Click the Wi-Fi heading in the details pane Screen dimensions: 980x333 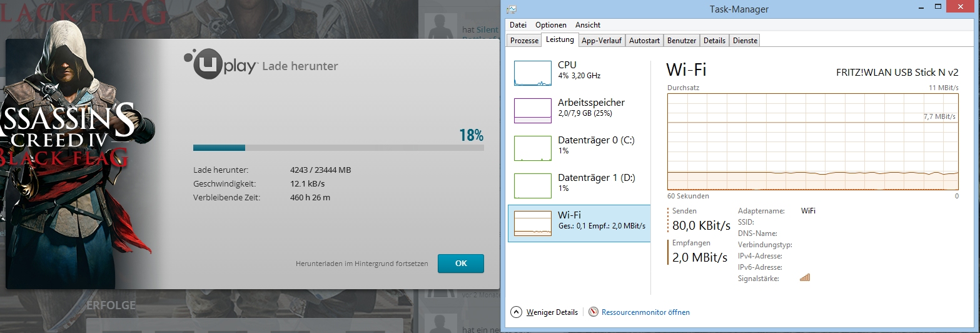686,69
